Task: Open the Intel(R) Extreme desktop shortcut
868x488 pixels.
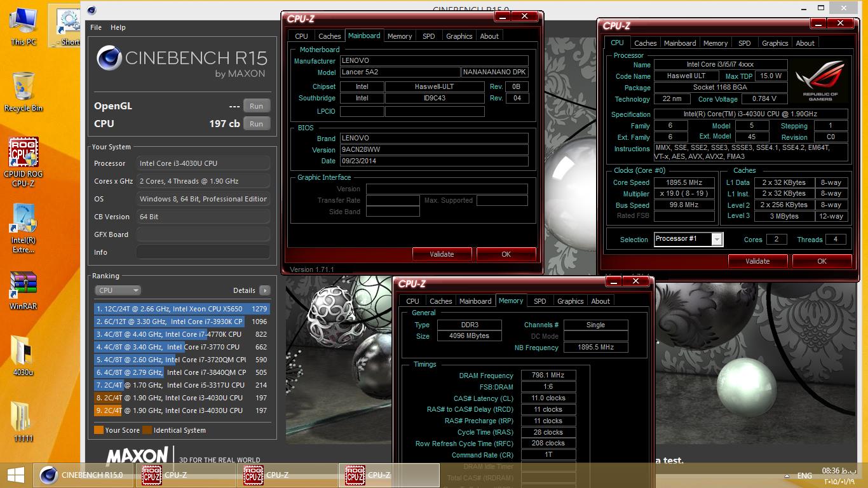Action: point(24,229)
